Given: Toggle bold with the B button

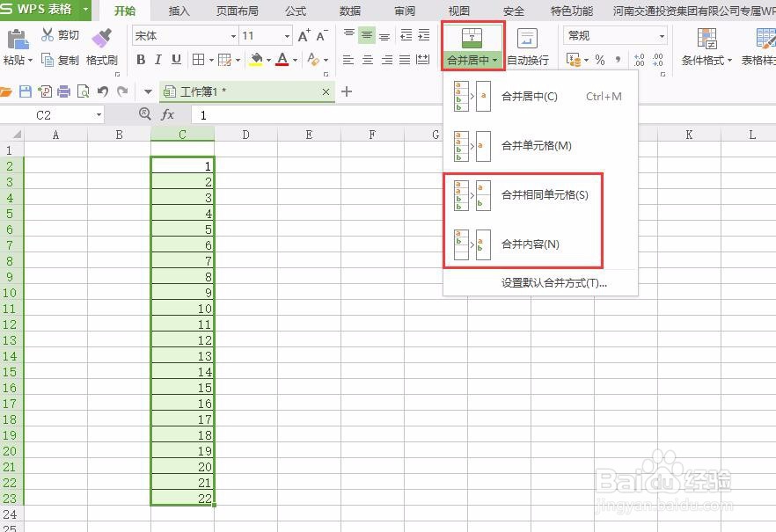Looking at the screenshot, I should 140,59.
